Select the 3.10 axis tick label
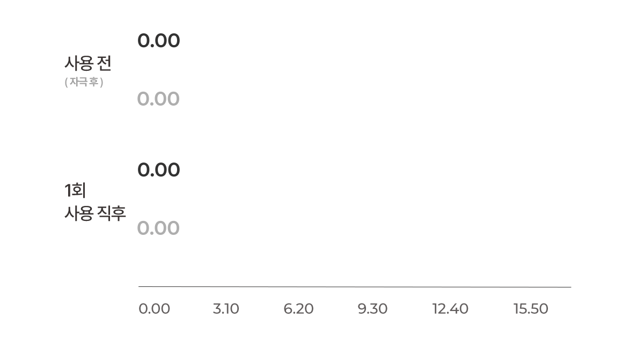The width and height of the screenshot is (644, 340). pyautogui.click(x=226, y=309)
